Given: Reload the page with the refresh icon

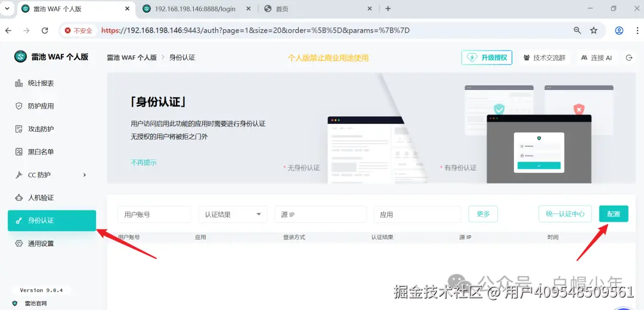Looking at the screenshot, I should click(45, 30).
